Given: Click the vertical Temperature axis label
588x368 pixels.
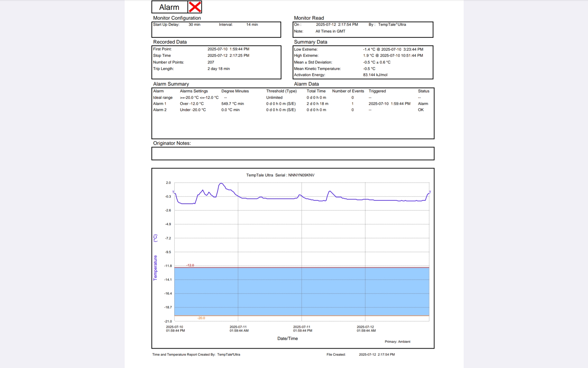Looking at the screenshot, I should point(155,267).
